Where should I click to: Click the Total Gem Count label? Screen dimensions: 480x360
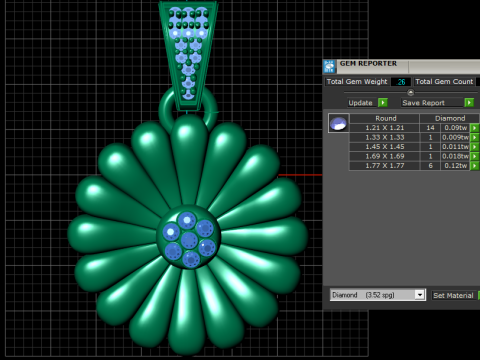pos(444,82)
